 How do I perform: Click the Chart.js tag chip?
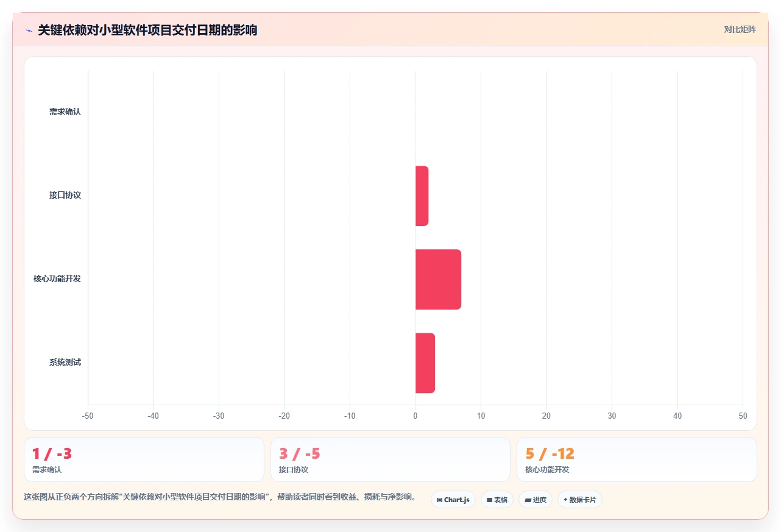[x=453, y=500]
